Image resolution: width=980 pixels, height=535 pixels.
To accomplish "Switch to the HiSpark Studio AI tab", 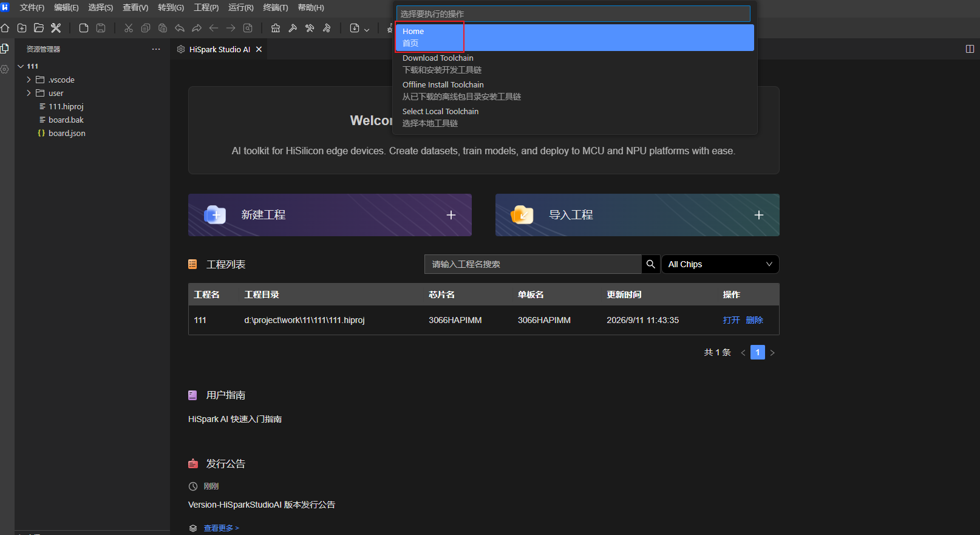I will pos(219,49).
